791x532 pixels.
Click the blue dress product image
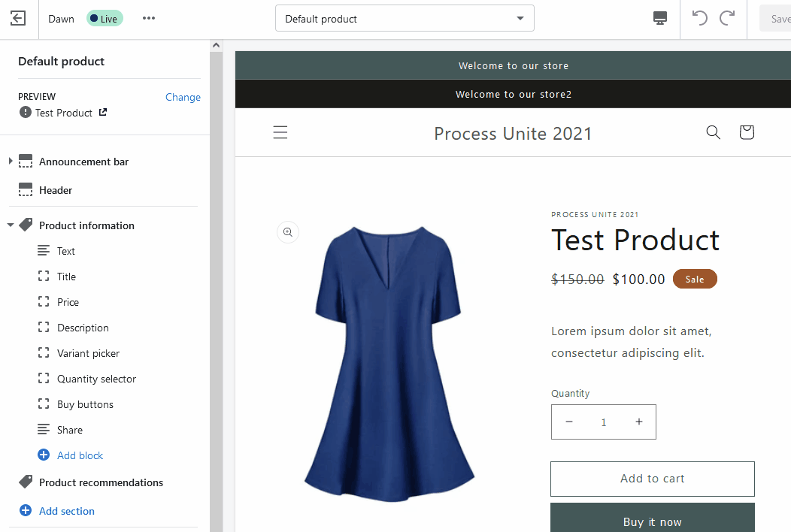tap(389, 364)
